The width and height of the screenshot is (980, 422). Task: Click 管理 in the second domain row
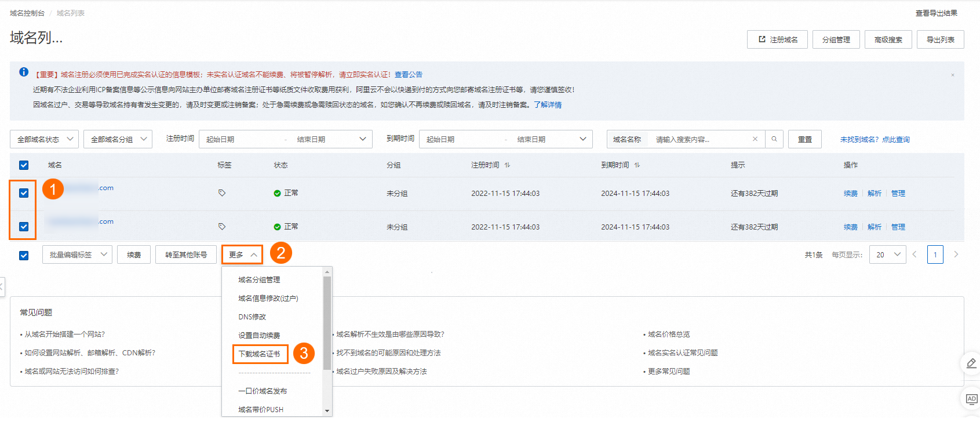(898, 227)
